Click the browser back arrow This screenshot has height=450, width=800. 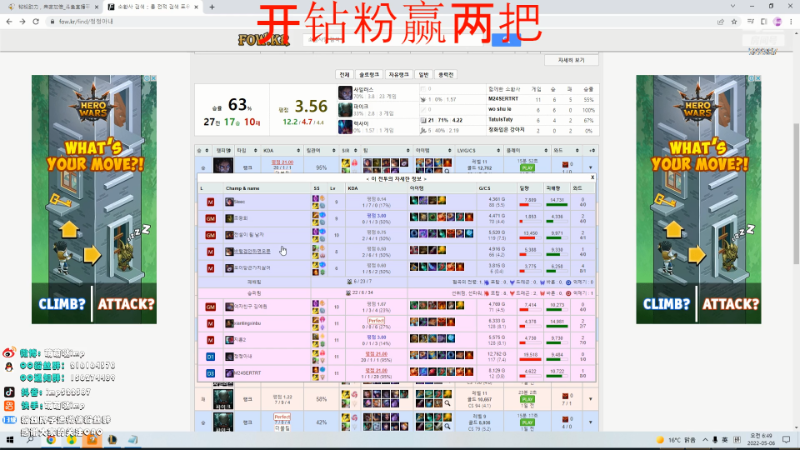(9, 21)
